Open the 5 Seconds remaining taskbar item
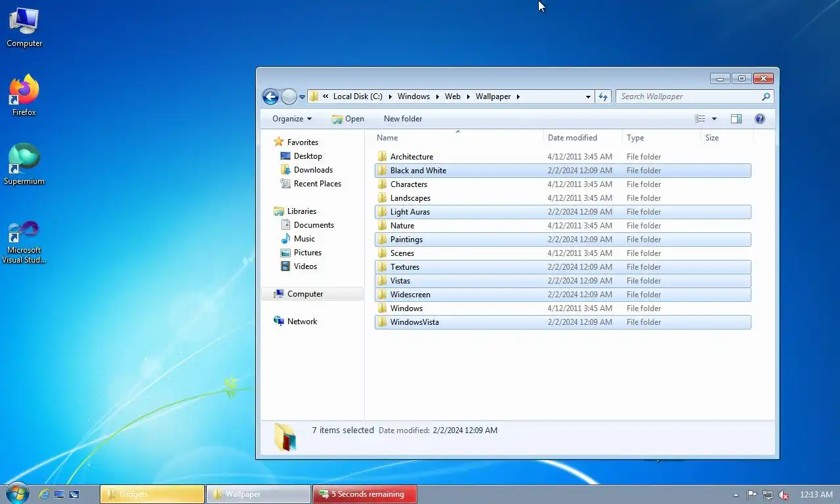Screen dimensions: 840x504 tap(365, 494)
